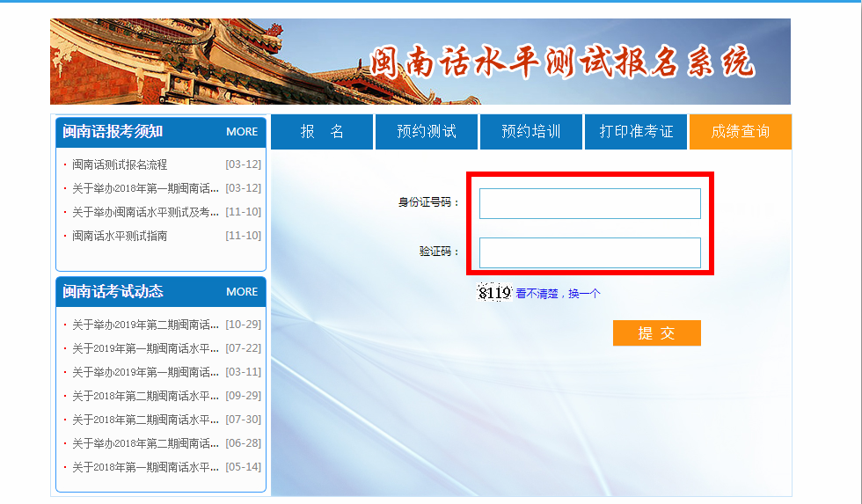Image resolution: width=862 pixels, height=504 pixels.
Task: Click the 8119 captcha image
Action: pos(494,292)
